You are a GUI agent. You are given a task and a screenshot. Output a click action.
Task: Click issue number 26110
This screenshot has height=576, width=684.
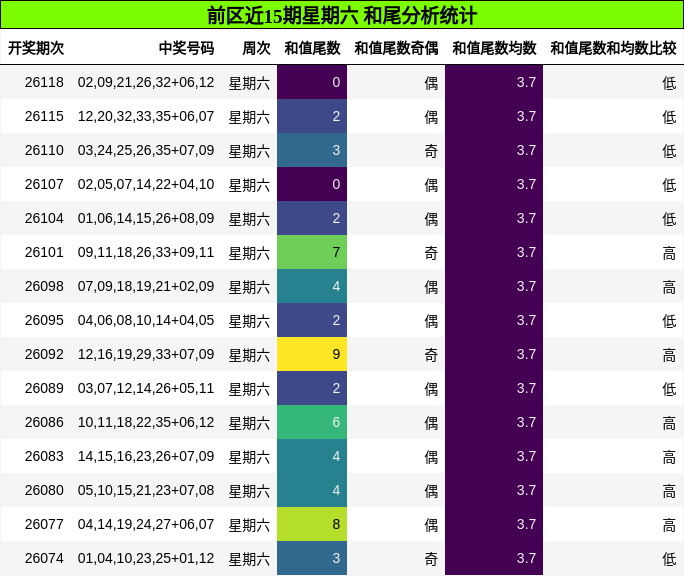(x=44, y=150)
